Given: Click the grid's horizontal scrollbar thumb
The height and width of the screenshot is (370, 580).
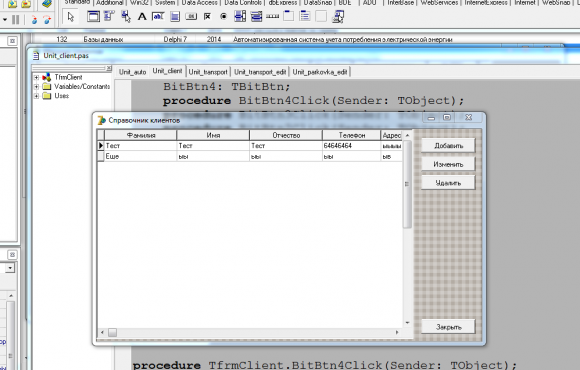Looking at the screenshot, I should (x=112, y=332).
